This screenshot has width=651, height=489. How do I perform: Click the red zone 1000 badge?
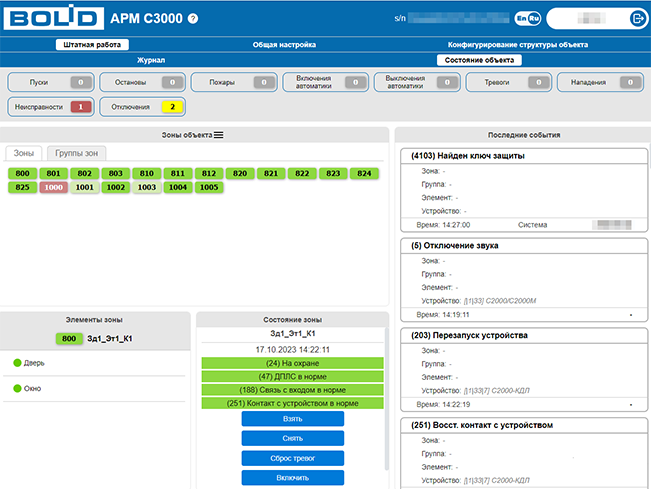click(x=53, y=187)
